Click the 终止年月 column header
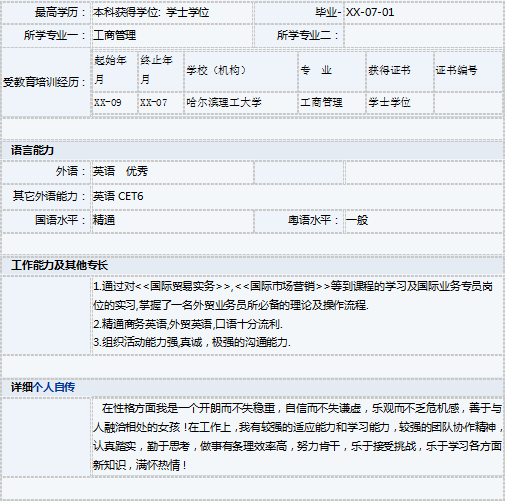Viewport: 505px width, 501px height. click(156, 69)
